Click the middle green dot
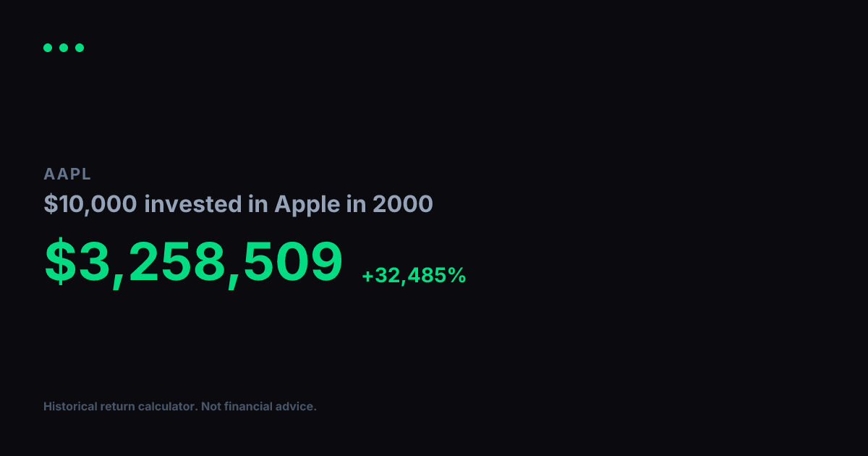This screenshot has width=868, height=456. coord(64,48)
